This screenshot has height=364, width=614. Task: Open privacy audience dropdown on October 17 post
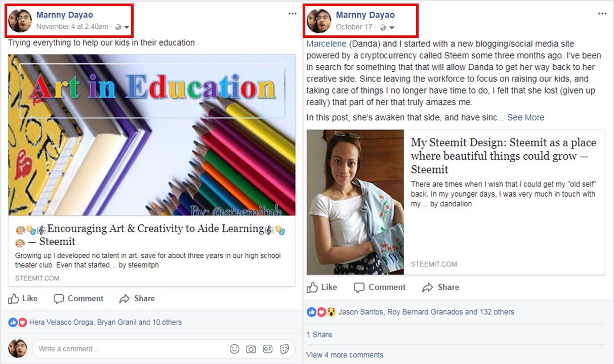[391, 27]
